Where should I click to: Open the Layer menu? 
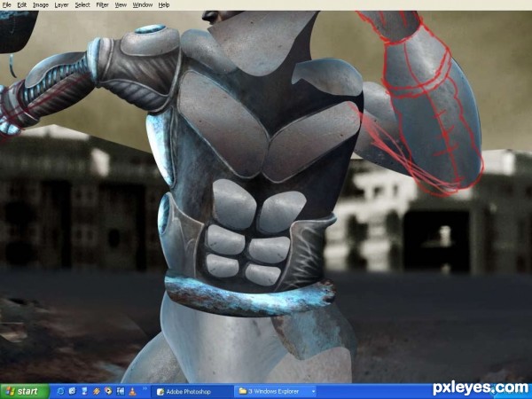[x=61, y=5]
